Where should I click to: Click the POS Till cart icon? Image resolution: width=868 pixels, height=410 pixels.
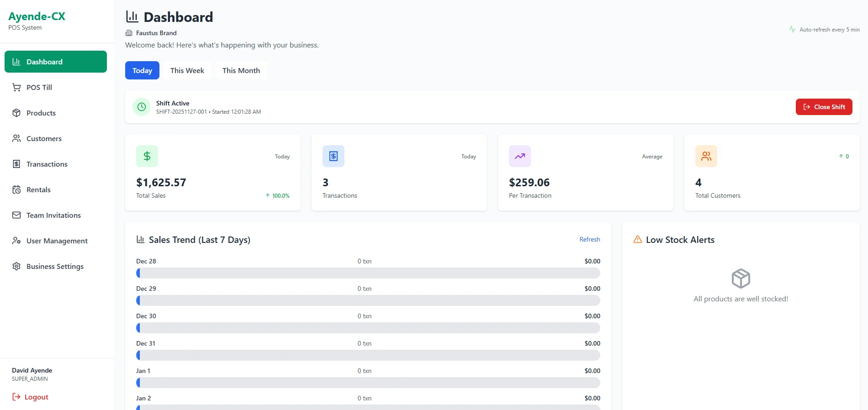pyautogui.click(x=16, y=87)
